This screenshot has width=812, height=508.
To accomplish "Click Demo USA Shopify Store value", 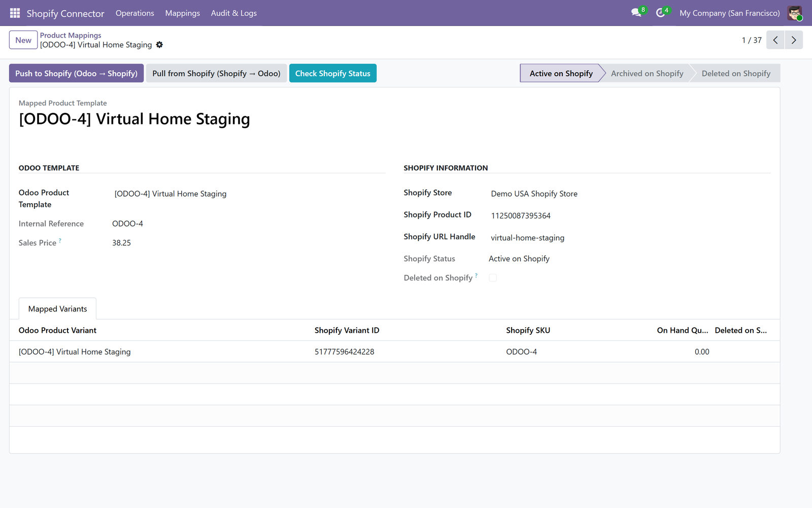I will [x=534, y=194].
